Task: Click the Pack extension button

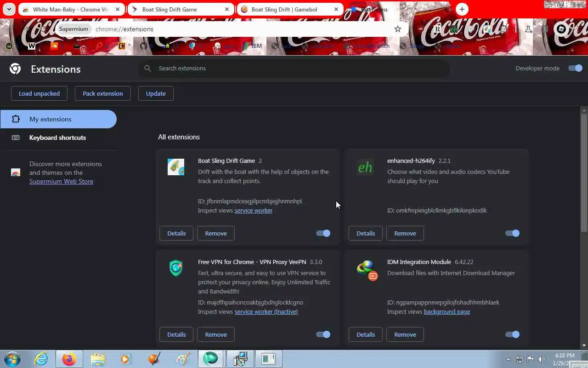Action: [102, 93]
